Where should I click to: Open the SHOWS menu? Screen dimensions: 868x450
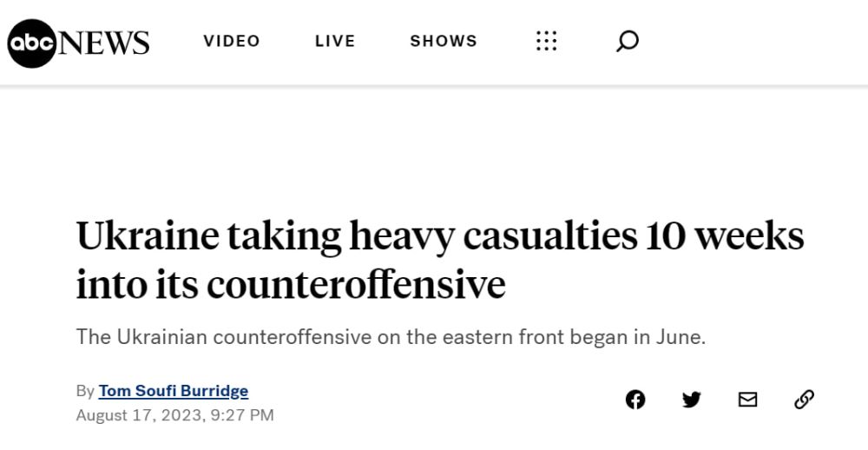(x=444, y=41)
